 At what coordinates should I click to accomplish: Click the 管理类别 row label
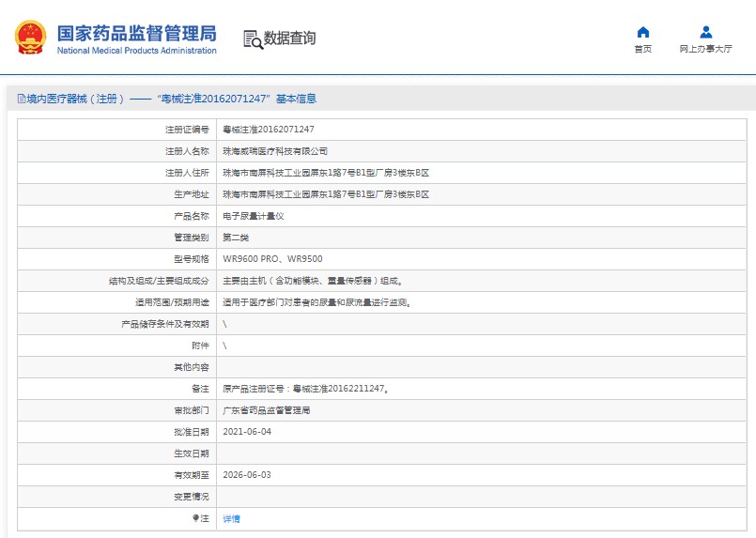coord(192,238)
